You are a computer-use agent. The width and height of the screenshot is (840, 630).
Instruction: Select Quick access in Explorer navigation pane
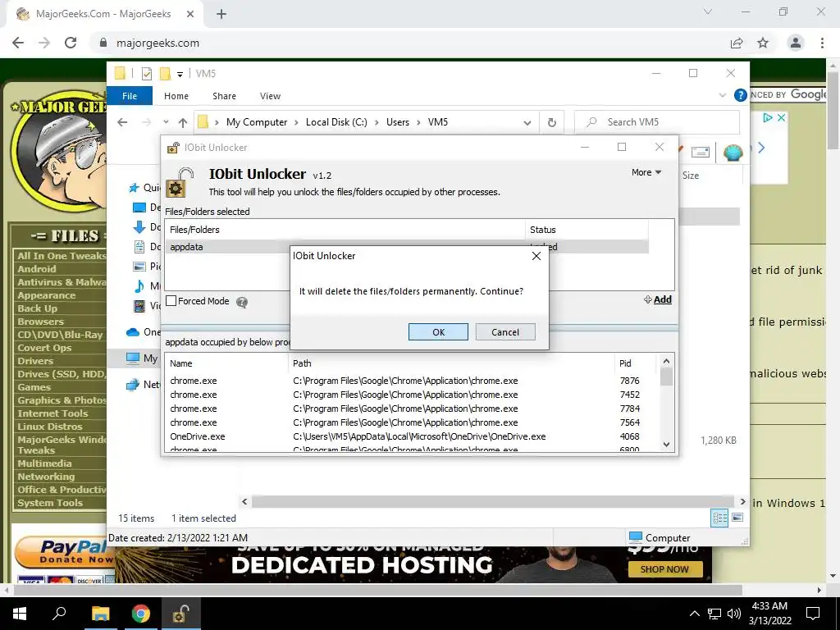pyautogui.click(x=144, y=188)
